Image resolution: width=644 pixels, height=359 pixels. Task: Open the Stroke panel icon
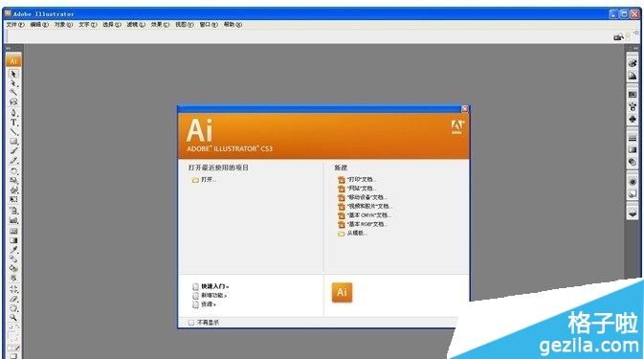633,138
